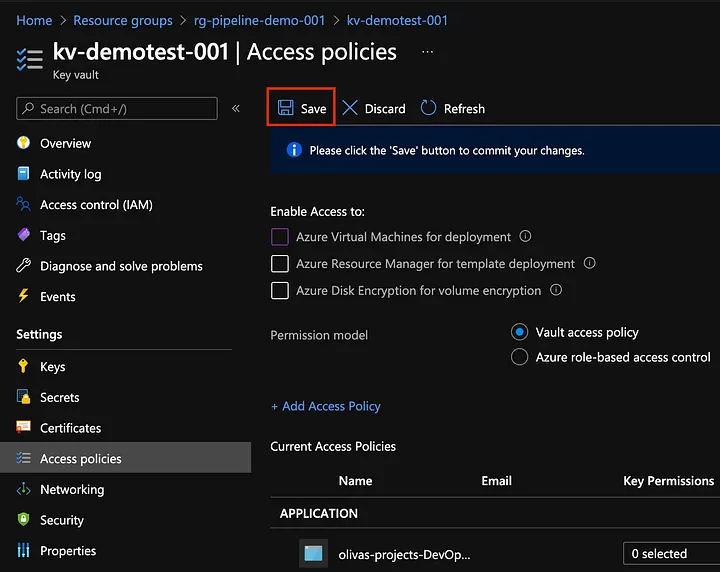Click the Secrets lock icon

tap(23, 397)
